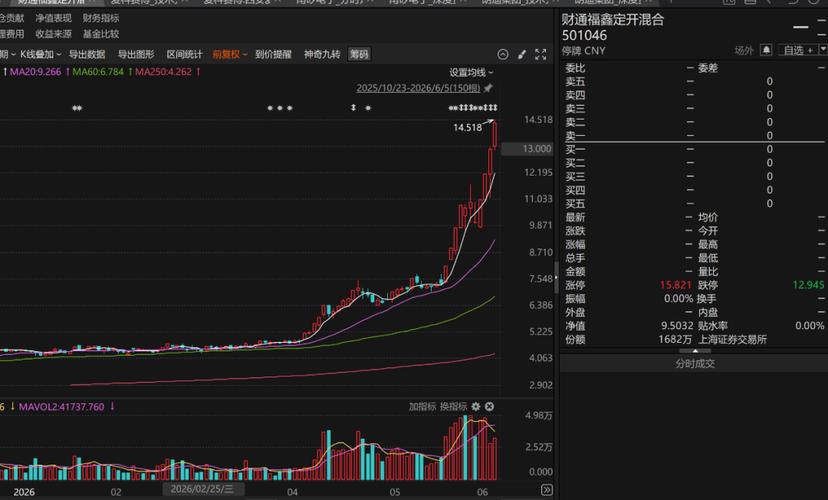Click the 委比 row label

(575, 68)
